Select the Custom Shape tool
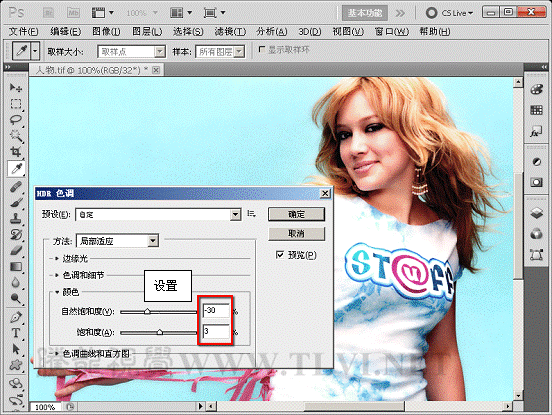The height and width of the screenshot is (415, 552). tap(16, 365)
